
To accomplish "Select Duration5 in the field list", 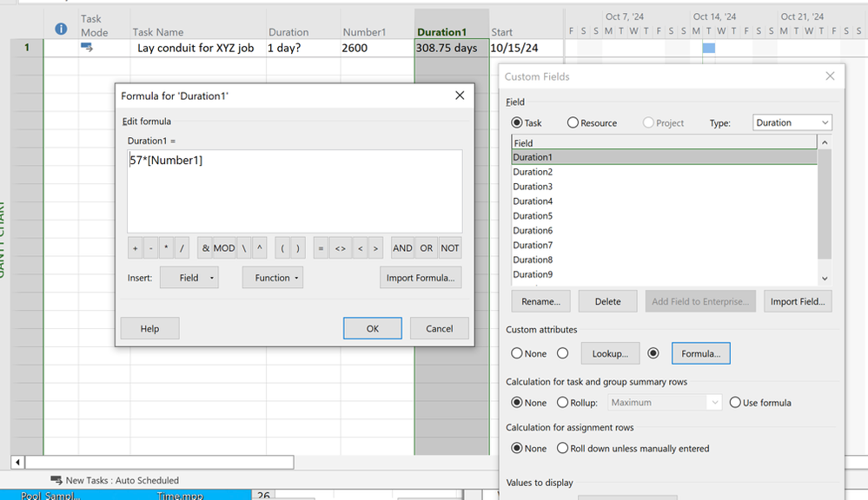I will tap(664, 215).
